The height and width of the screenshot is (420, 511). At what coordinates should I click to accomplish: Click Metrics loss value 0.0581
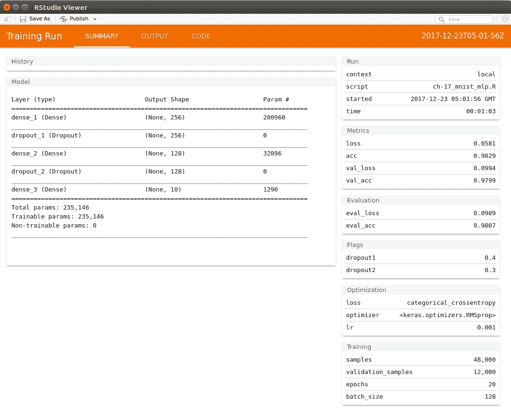[x=484, y=143]
